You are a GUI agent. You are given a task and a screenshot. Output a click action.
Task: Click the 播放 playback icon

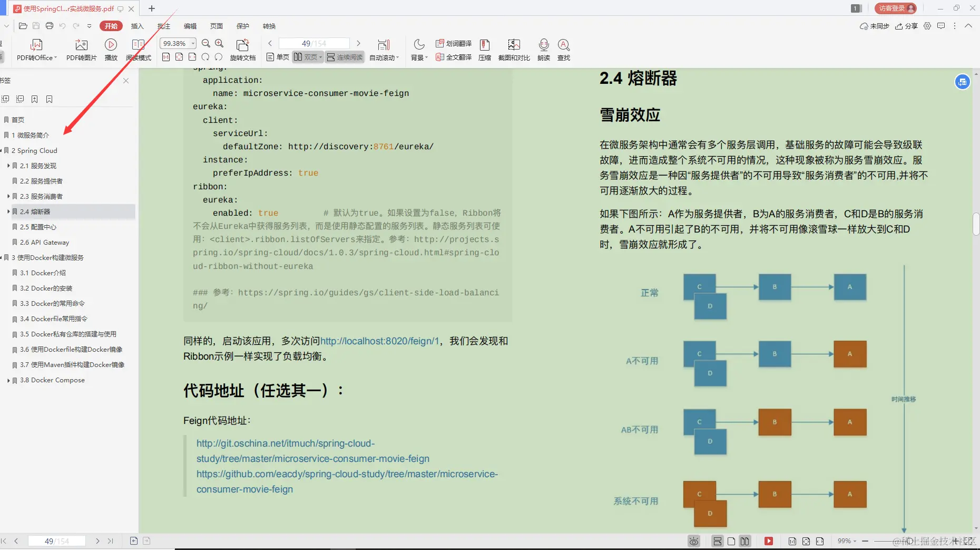[x=111, y=49]
